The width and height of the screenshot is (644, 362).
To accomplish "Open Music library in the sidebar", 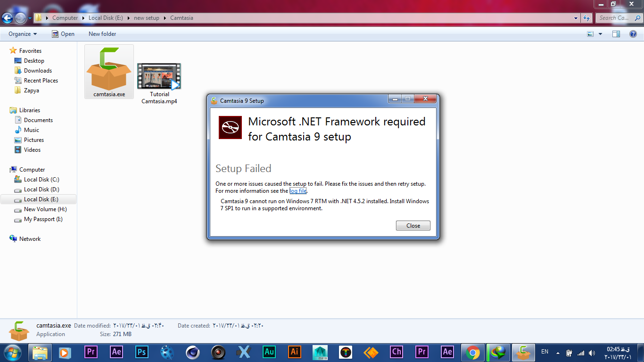I will (x=32, y=130).
